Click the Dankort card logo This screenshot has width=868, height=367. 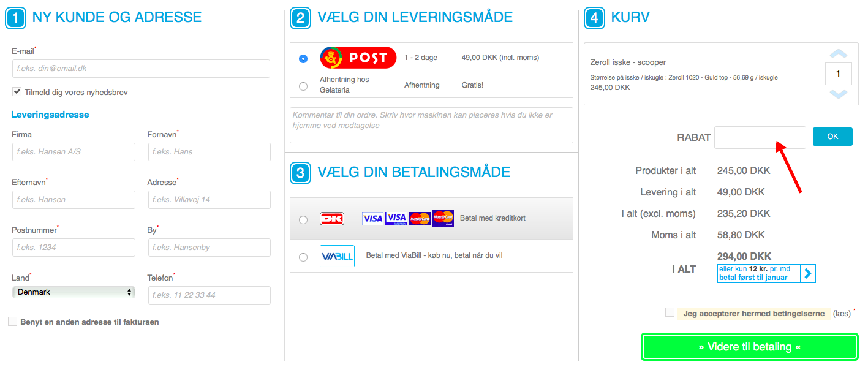pyautogui.click(x=332, y=219)
